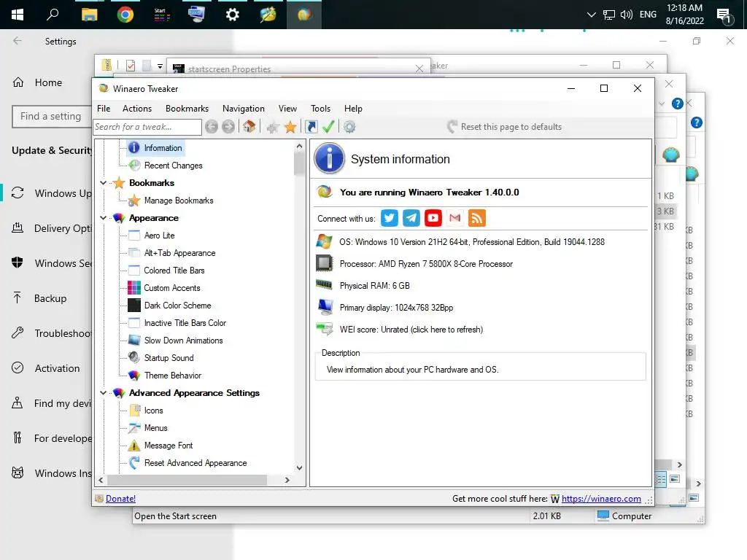Image resolution: width=747 pixels, height=560 pixels.
Task: Open File Explorer from the taskbar
Action: pyautogui.click(x=89, y=15)
